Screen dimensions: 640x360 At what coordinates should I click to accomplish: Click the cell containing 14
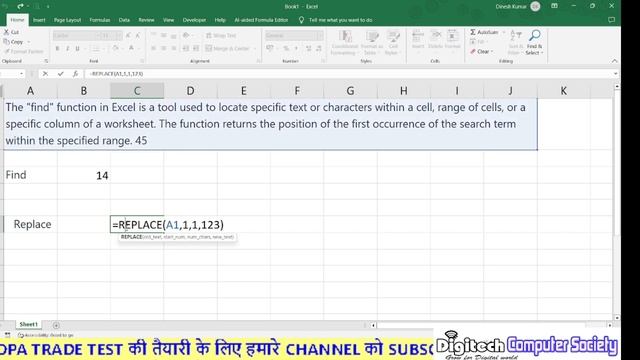pos(84,175)
